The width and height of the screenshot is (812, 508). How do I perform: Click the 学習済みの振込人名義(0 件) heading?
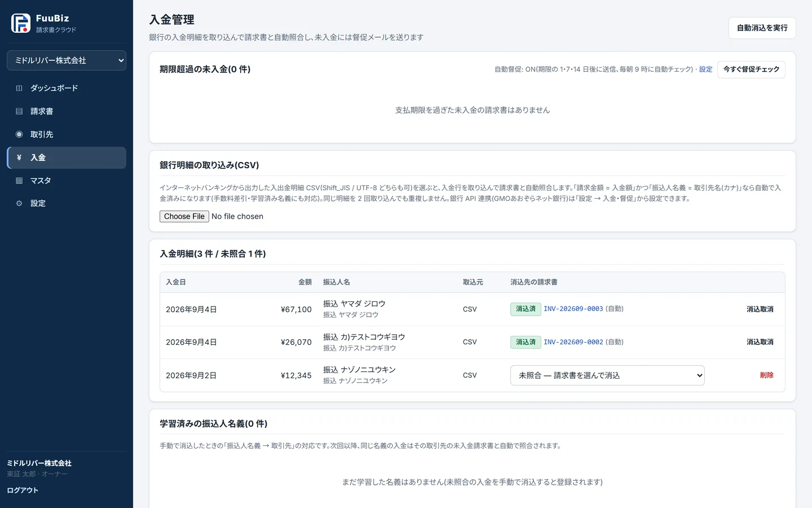213,424
